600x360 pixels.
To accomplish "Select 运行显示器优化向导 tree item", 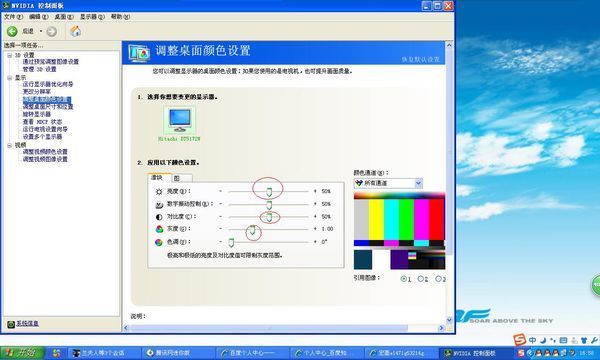I will coord(47,84).
